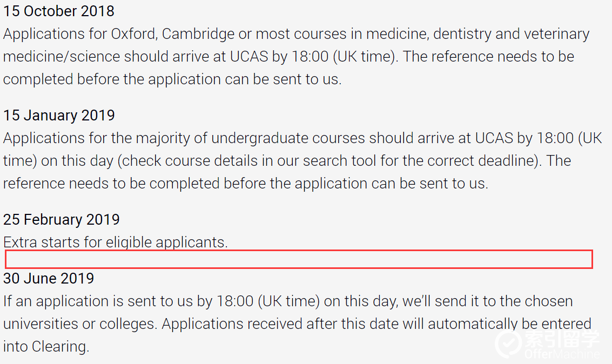Click the line starting 'Applications for Oxford, Cambridge'
This screenshot has width=612, height=364.
click(296, 34)
